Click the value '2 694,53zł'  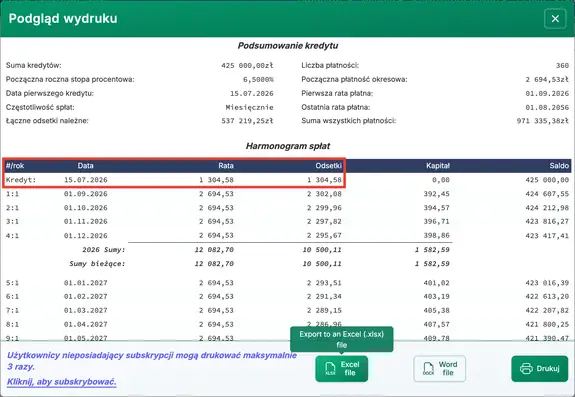(x=547, y=80)
